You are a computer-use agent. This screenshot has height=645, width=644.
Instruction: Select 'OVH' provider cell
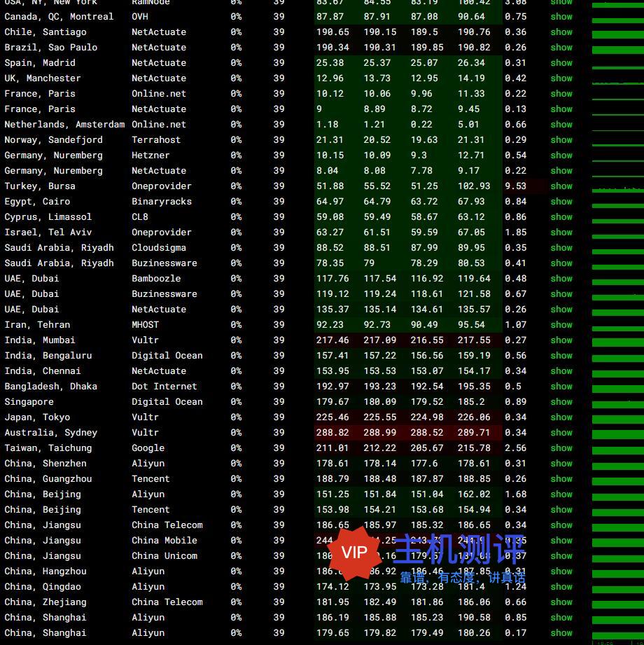(140, 17)
